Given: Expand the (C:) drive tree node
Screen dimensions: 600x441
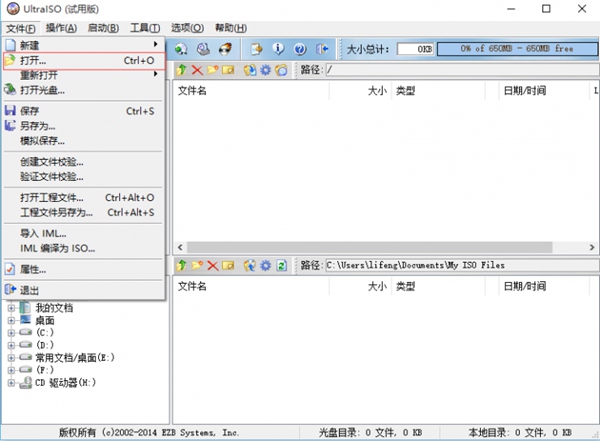Looking at the screenshot, I should point(11,333).
